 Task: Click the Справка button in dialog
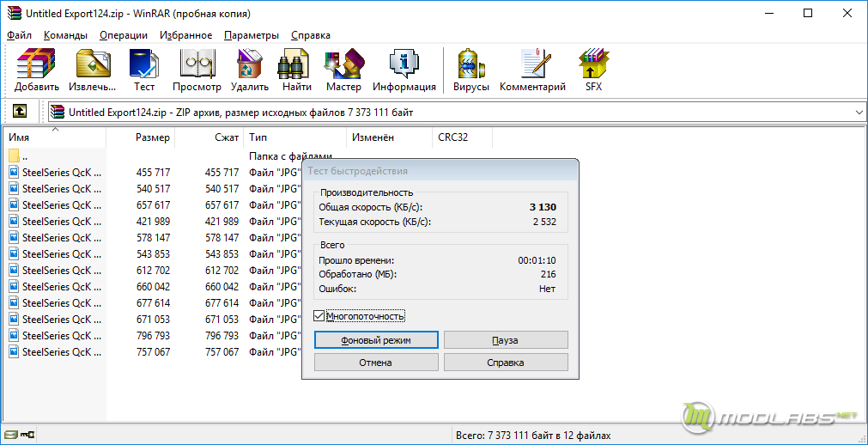pyautogui.click(x=506, y=363)
